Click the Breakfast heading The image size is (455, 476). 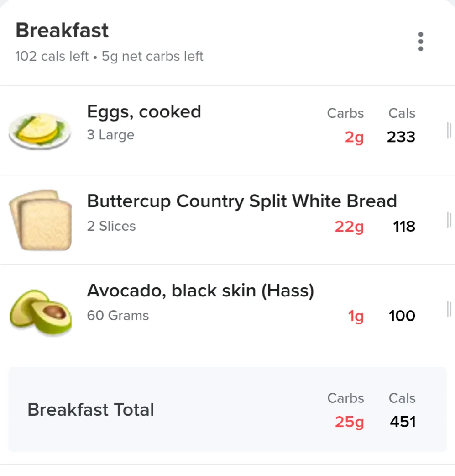click(62, 30)
